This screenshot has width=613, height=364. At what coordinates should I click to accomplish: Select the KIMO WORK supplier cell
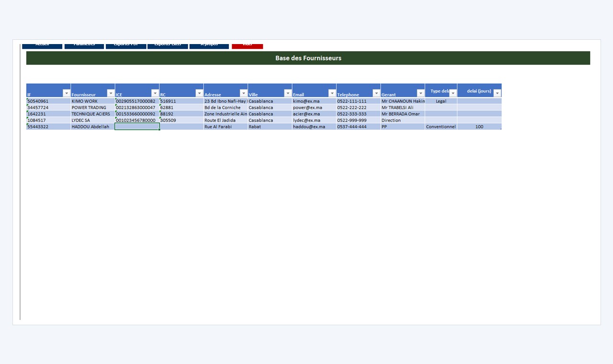point(93,101)
